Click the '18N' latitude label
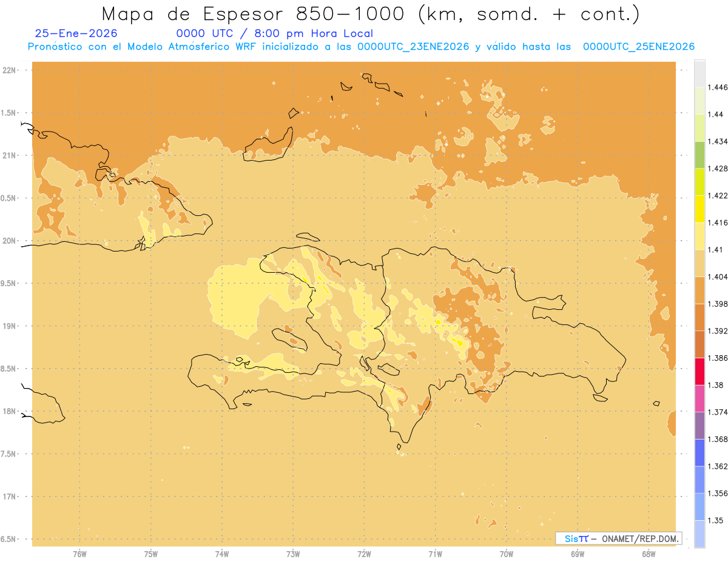This screenshot has height=562, width=728. tap(8, 412)
